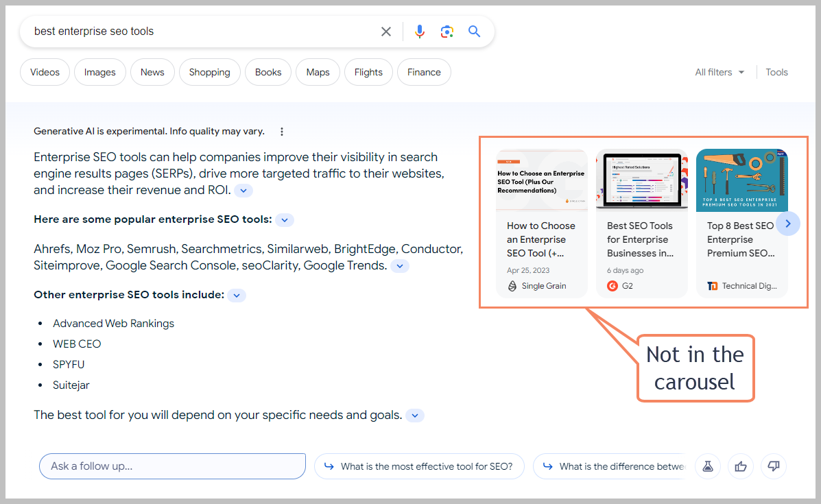Open the Tools option
The image size is (821, 504).
776,72
